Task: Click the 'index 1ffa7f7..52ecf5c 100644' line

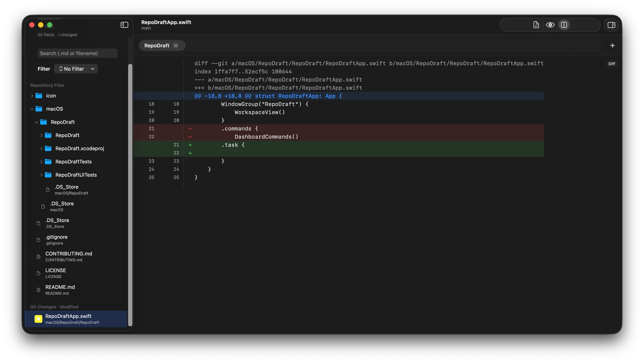Action: (243, 71)
